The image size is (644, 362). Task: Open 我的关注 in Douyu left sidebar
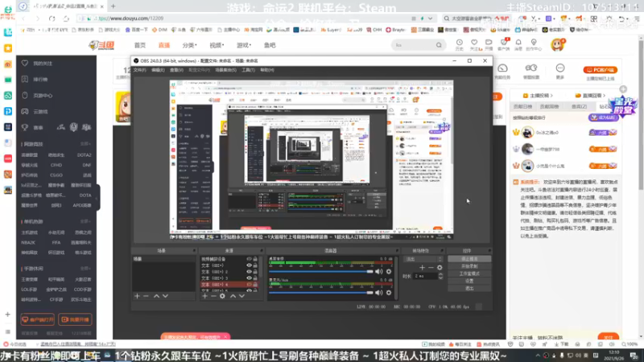click(43, 64)
